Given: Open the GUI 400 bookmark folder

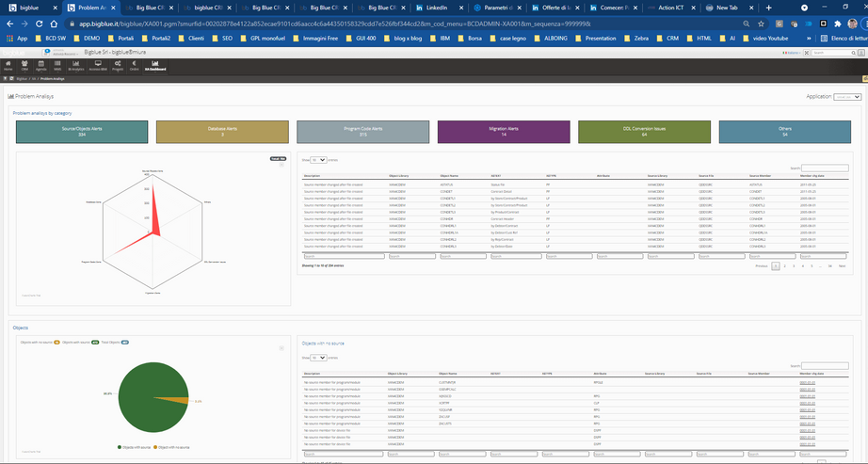Looking at the screenshot, I should tap(362, 39).
